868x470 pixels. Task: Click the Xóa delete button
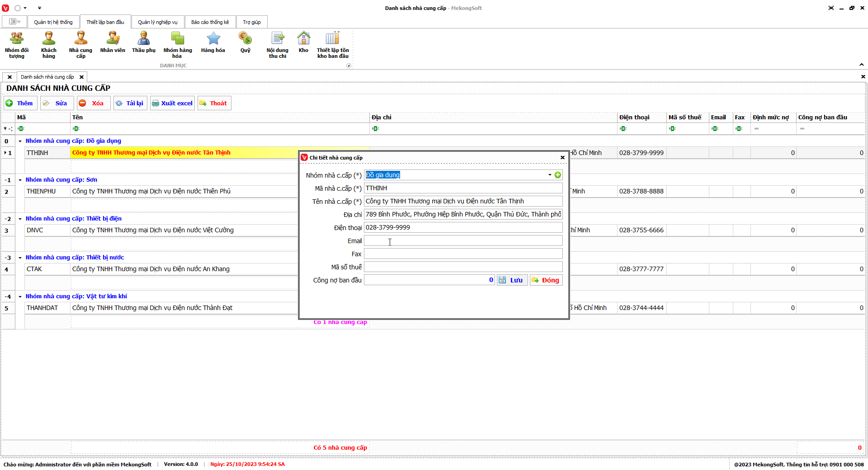(94, 103)
